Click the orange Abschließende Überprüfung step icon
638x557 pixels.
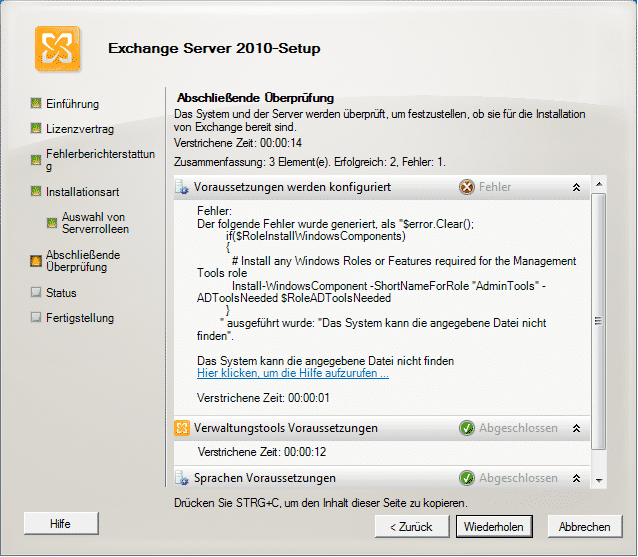tap(36, 261)
